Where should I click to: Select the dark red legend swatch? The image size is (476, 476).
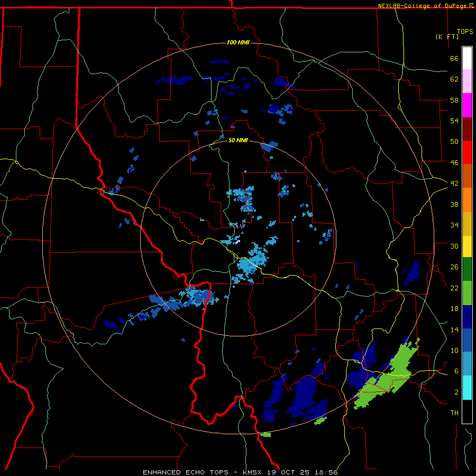click(467, 129)
